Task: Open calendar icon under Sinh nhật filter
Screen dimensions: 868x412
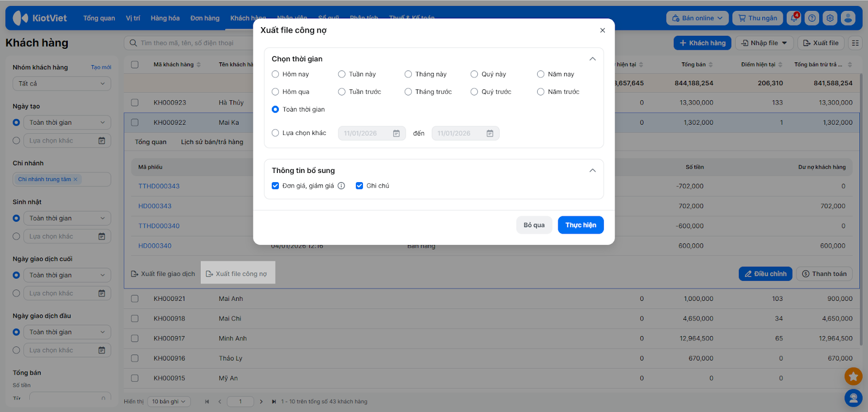Action: click(x=101, y=236)
